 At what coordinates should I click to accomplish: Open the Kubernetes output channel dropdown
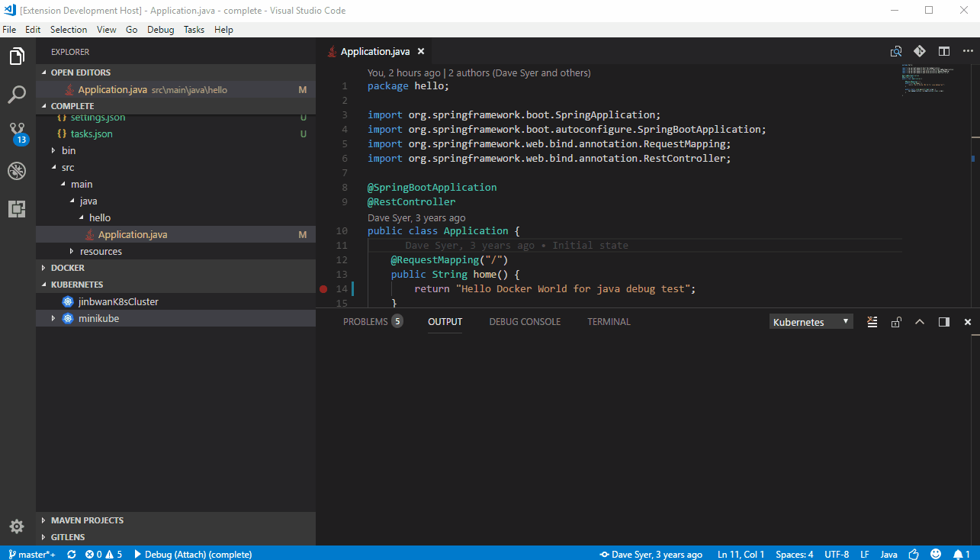coord(811,322)
